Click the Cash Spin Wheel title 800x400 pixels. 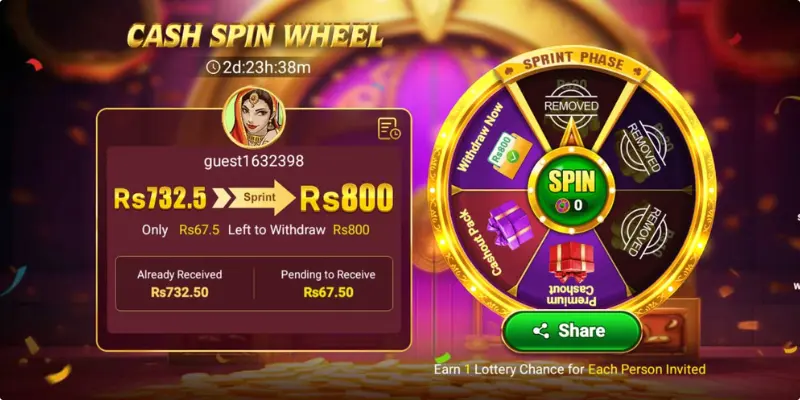click(x=255, y=35)
